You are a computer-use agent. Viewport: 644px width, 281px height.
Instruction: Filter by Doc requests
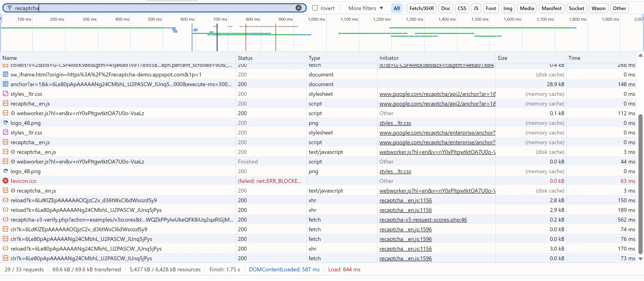(446, 8)
